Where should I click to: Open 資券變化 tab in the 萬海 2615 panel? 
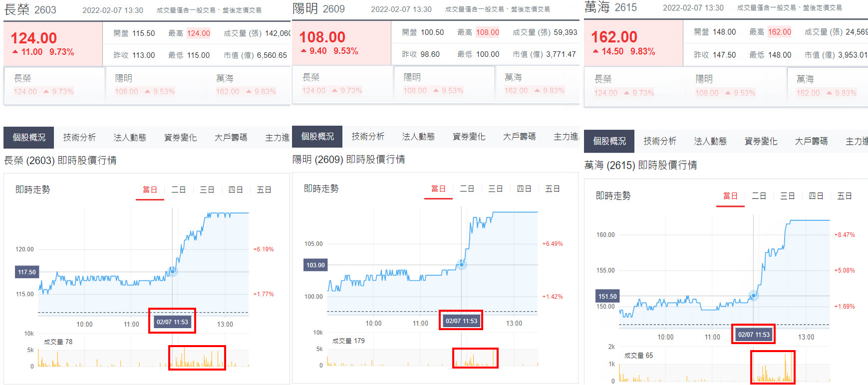point(761,142)
